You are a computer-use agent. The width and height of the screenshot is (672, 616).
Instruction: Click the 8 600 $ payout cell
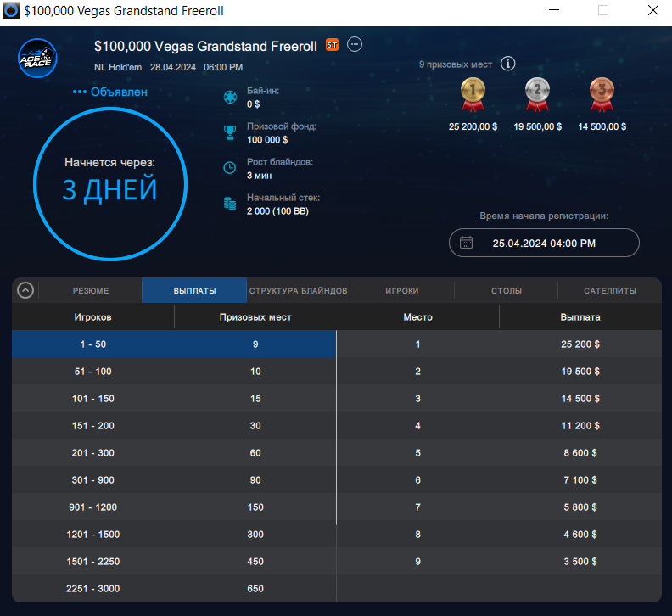click(580, 453)
